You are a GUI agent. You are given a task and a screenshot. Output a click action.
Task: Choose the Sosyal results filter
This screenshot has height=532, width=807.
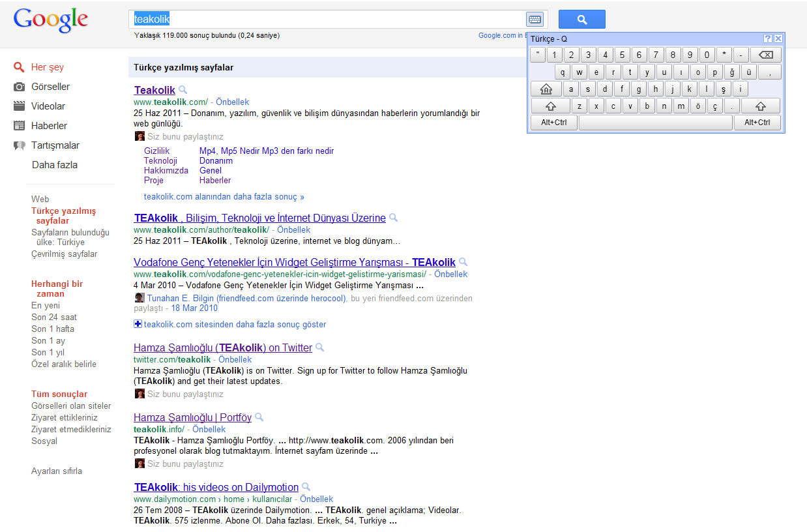pyautogui.click(x=44, y=441)
